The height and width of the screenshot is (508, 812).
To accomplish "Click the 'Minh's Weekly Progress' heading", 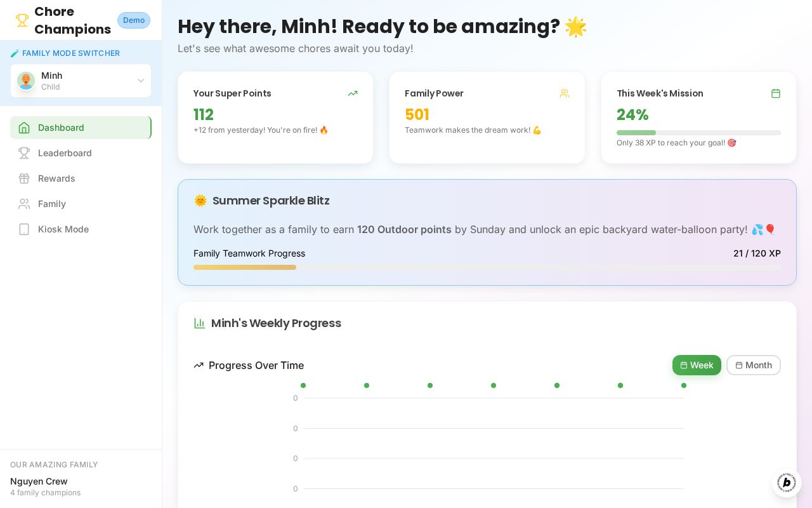I will (276, 323).
